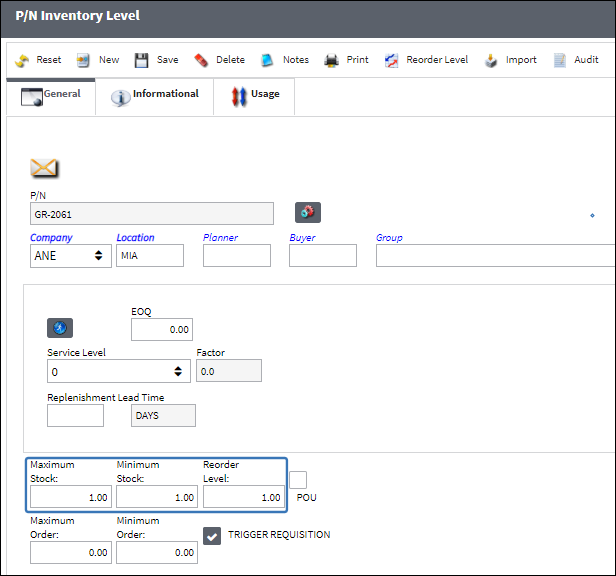The image size is (616, 576).
Task: Click the Reset button label
Action: (x=49, y=60)
